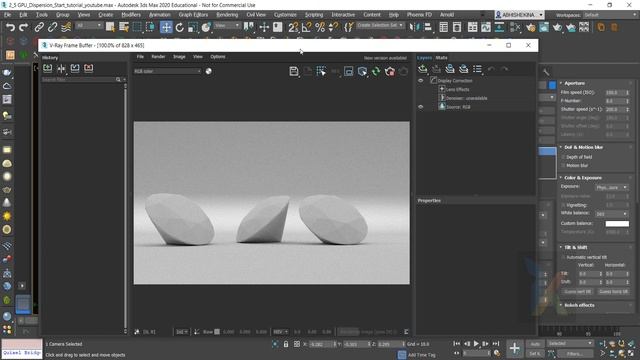Click the Select by Name icon
Screen dimensions: 640x360
[124, 27]
